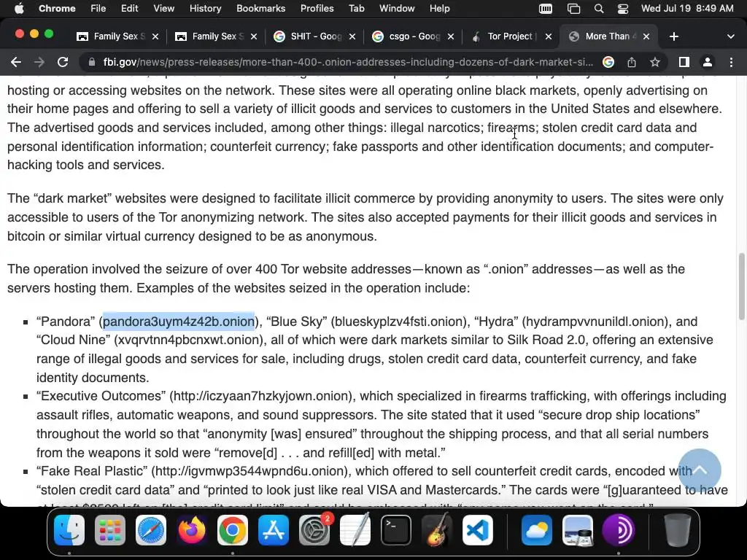
Task: Expand the tab search dropdown arrow
Action: 730,36
